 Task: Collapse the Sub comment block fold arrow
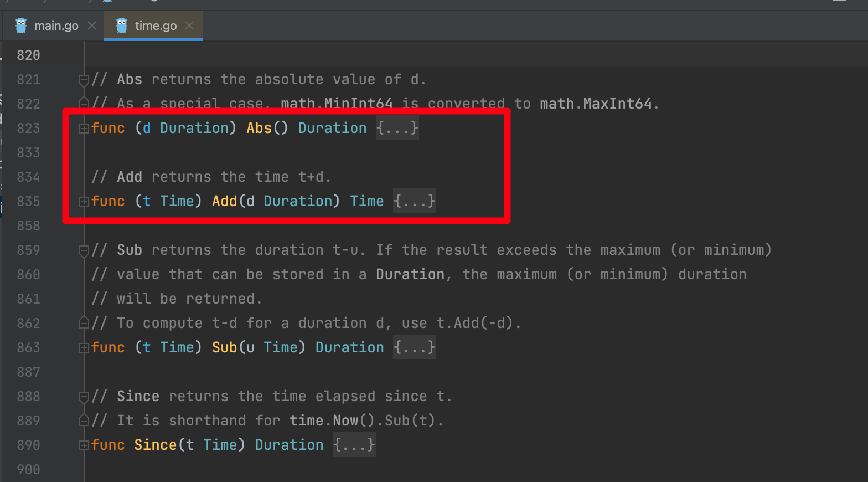tap(84, 251)
